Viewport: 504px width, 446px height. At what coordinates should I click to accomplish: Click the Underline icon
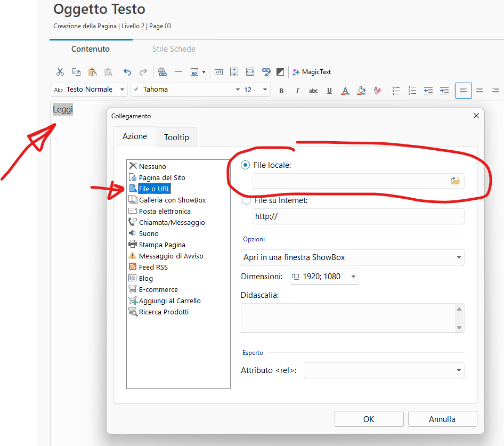[x=329, y=91]
